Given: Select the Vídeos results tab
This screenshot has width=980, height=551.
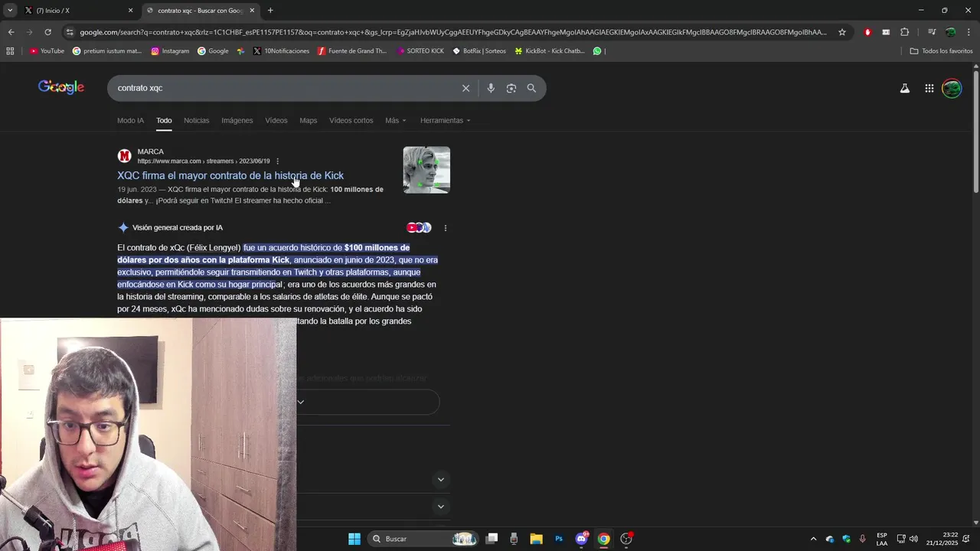Looking at the screenshot, I should [276, 120].
